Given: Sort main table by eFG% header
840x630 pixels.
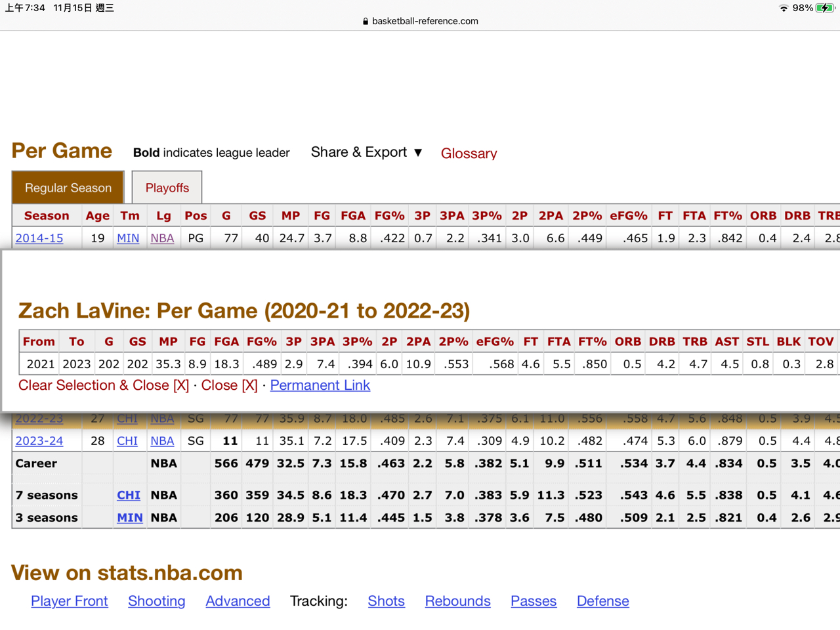Looking at the screenshot, I should 629,216.
